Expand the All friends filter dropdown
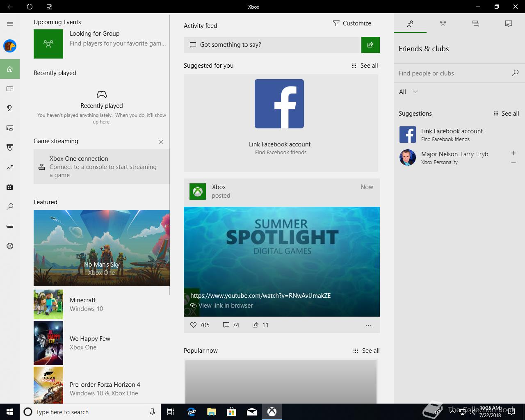This screenshot has height=420, width=525. coord(409,92)
